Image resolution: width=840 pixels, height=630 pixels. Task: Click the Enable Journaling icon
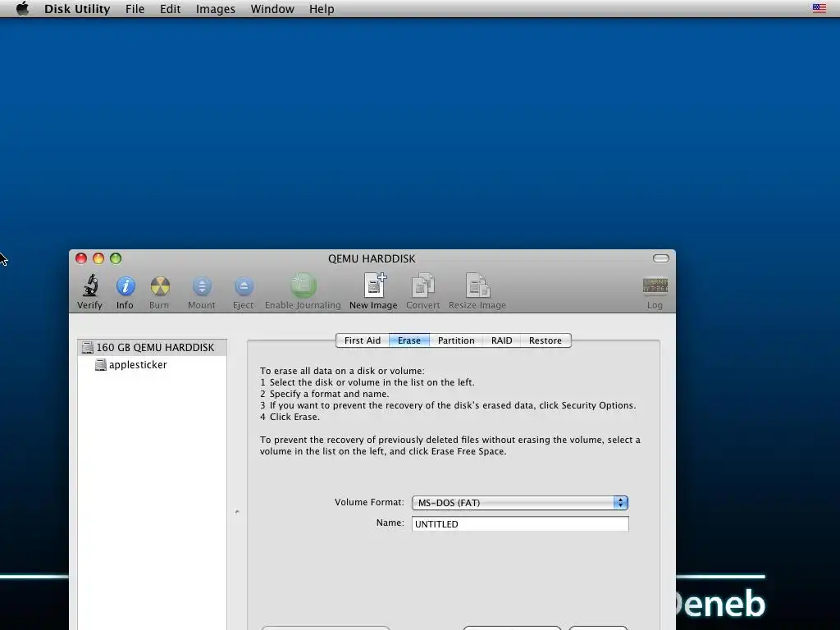(x=304, y=285)
